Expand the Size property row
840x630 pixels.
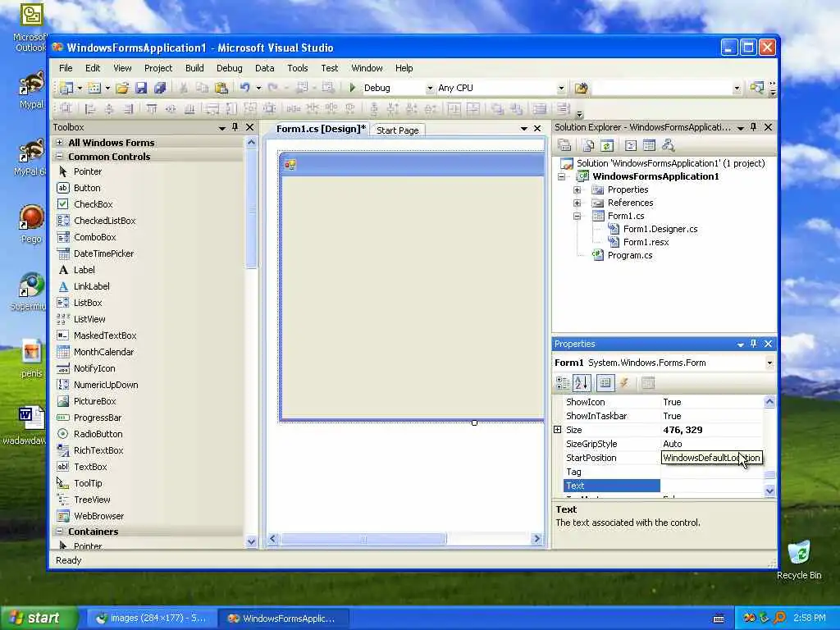pos(558,430)
